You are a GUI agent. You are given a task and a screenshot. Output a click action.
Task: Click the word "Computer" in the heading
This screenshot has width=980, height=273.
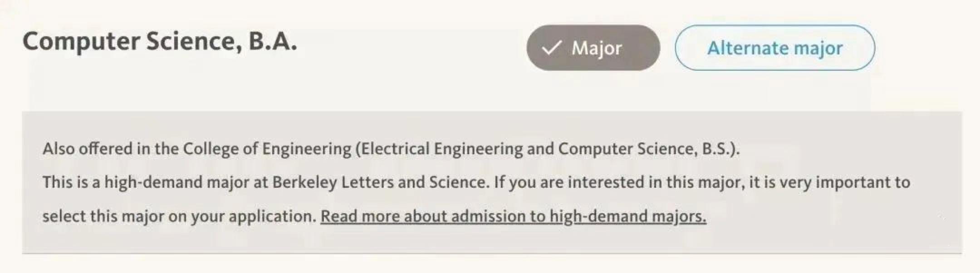(x=81, y=41)
